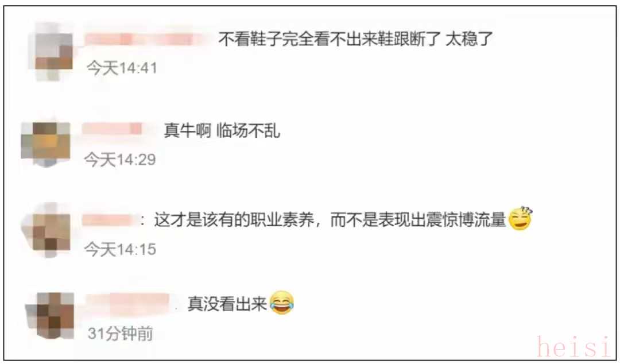Screen dimensions: 620x364
Task: Click blurred username before 这才是该有的
Action: tap(108, 220)
